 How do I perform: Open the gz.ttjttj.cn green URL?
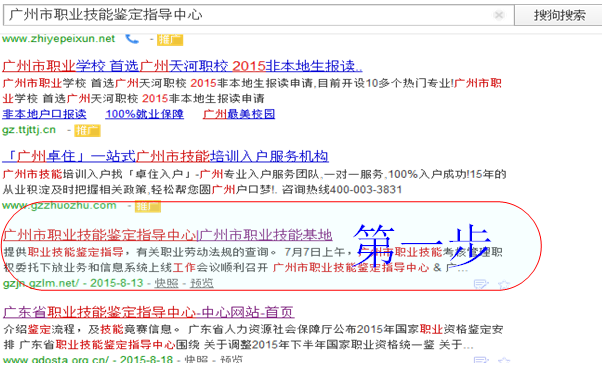pos(29,130)
